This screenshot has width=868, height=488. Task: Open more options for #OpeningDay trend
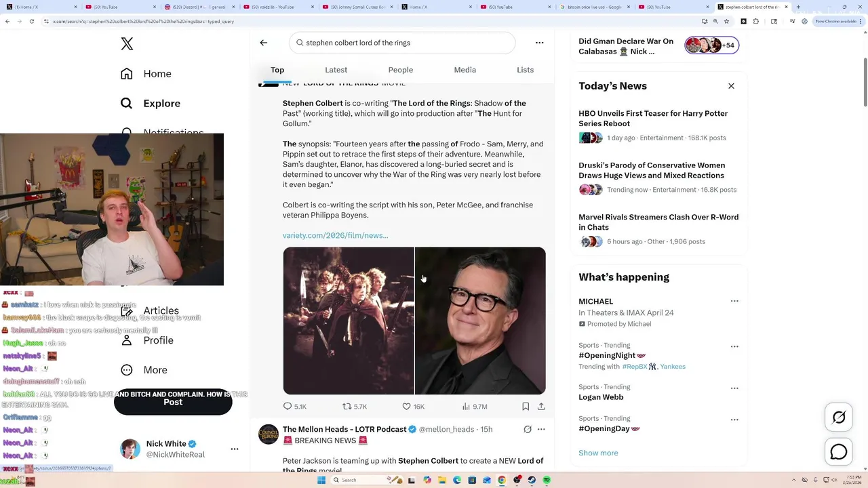[x=734, y=420]
